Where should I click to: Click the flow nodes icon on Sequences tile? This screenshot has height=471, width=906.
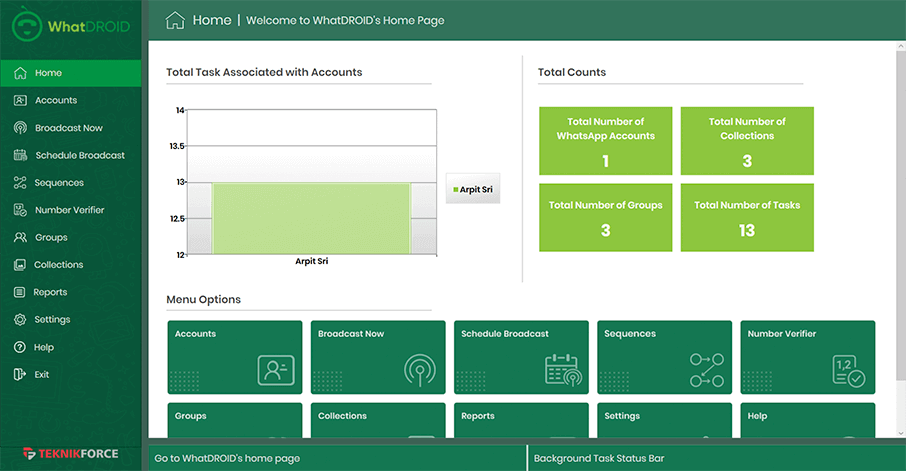707,370
